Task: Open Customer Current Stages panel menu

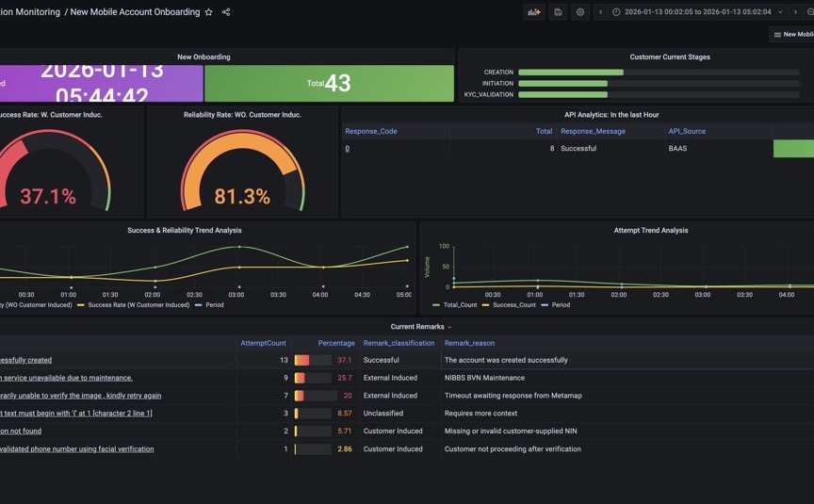Action: (670, 57)
